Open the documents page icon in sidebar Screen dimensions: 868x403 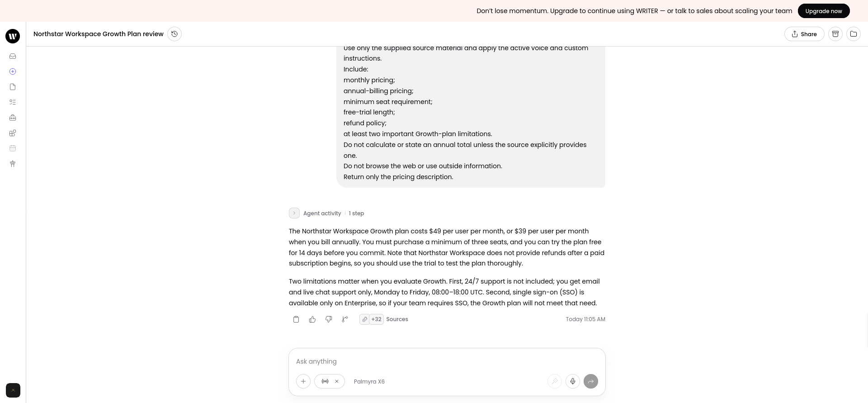[x=13, y=87]
